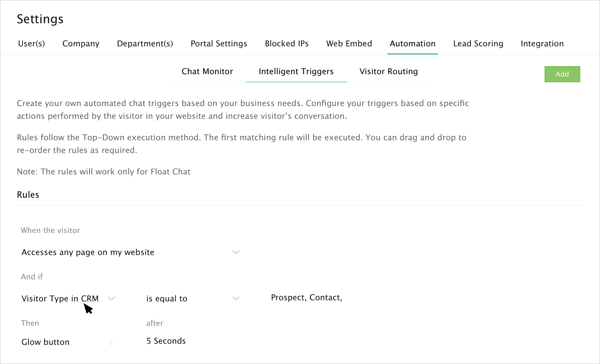Select the Blocked IPs tab
The image size is (600, 364).
[287, 43]
